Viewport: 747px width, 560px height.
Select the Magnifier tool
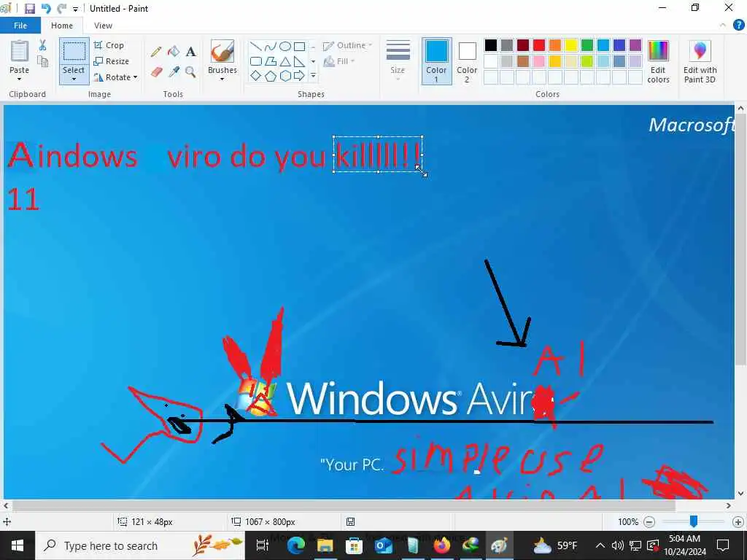(x=190, y=72)
